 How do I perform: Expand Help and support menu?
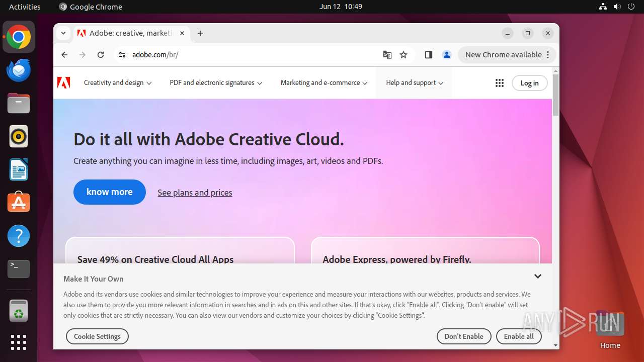[415, 83]
